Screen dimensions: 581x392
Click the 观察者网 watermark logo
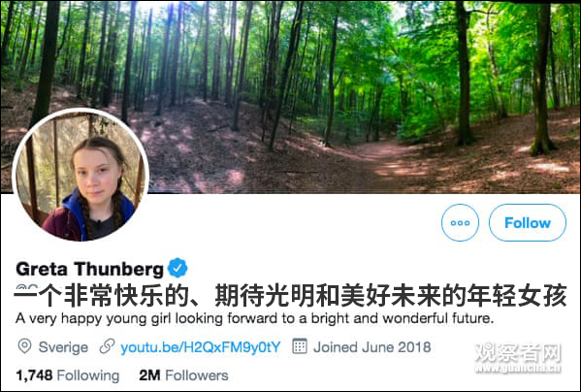518,352
